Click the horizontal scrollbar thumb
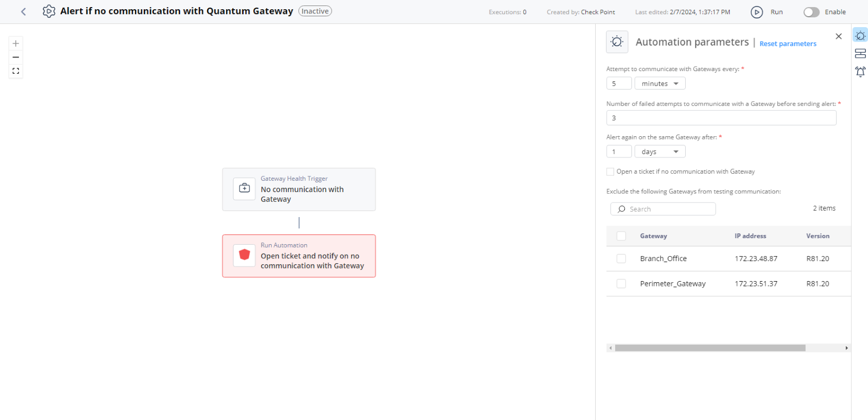 tap(710, 348)
